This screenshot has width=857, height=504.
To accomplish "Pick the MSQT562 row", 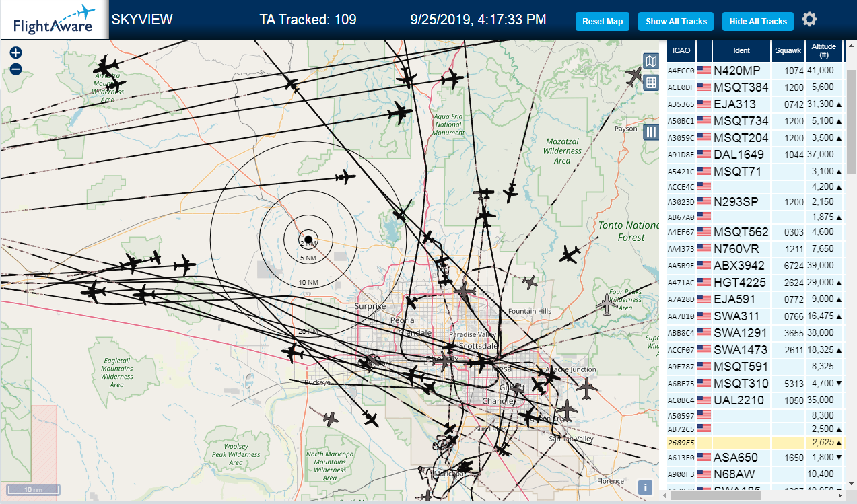I will (x=754, y=231).
